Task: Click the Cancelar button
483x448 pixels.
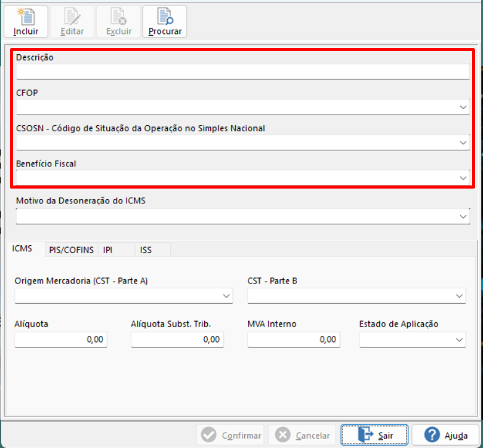Action: pos(302,435)
